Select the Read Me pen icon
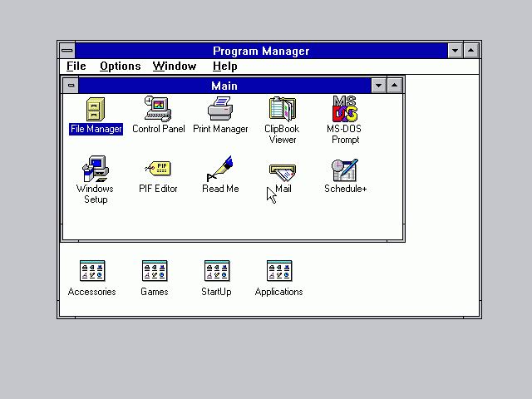The width and height of the screenshot is (532, 399). coord(219,169)
